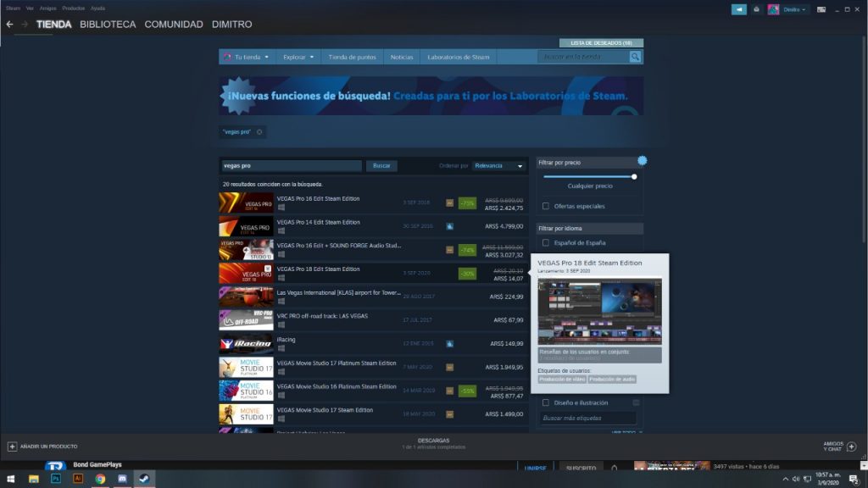The image size is (868, 488).
Task: Click the blue icon on the iRacing row
Action: [x=449, y=344]
